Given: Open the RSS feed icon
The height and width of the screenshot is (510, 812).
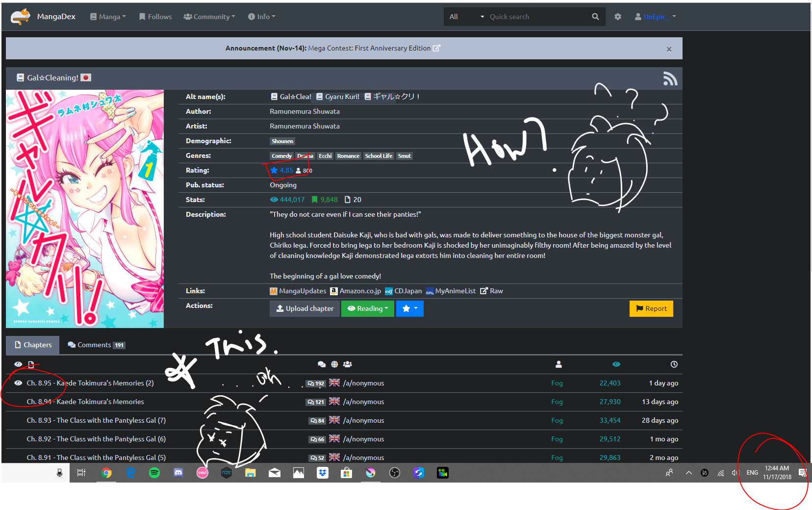Looking at the screenshot, I should click(670, 78).
